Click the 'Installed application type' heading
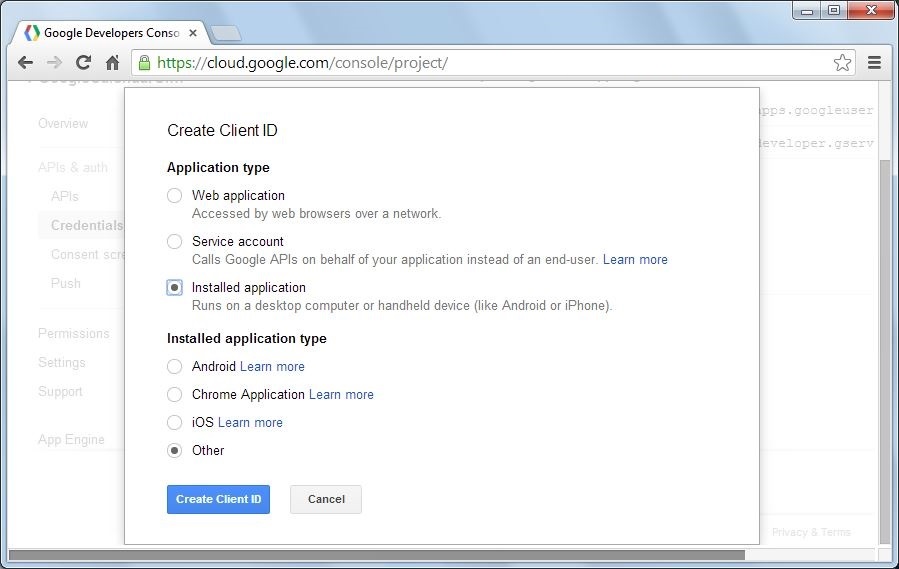Viewport: 899px width, 569px height. [247, 338]
